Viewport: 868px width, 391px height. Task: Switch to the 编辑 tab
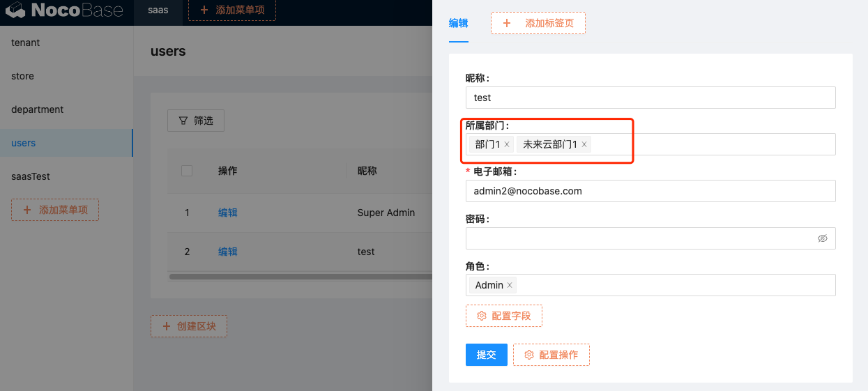(459, 23)
